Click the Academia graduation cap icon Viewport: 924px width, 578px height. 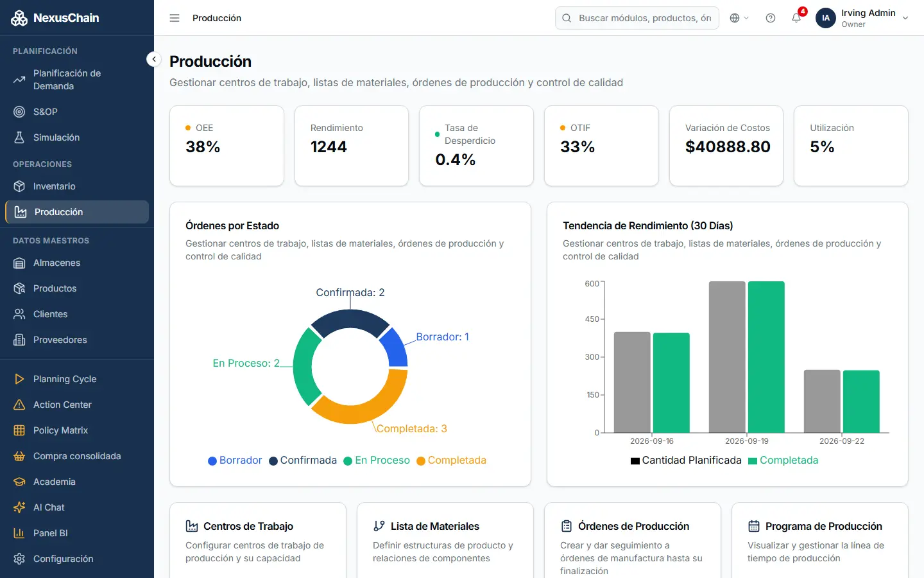19,482
